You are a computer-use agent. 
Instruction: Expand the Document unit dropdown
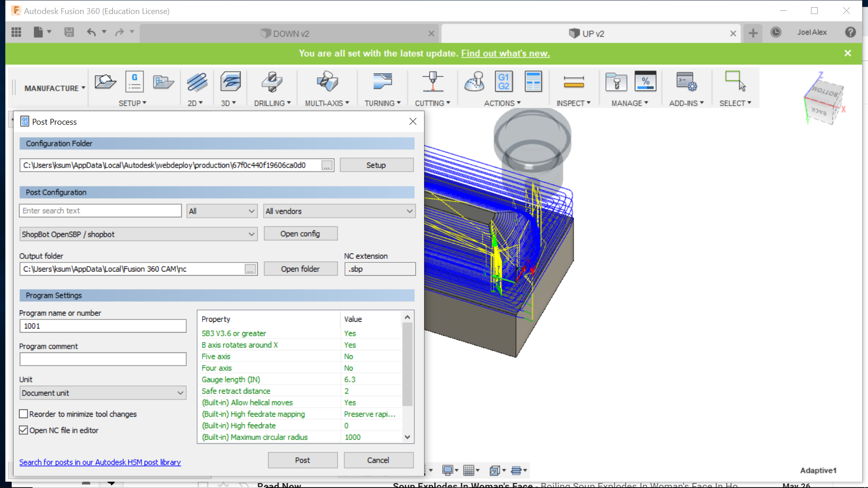pos(103,393)
